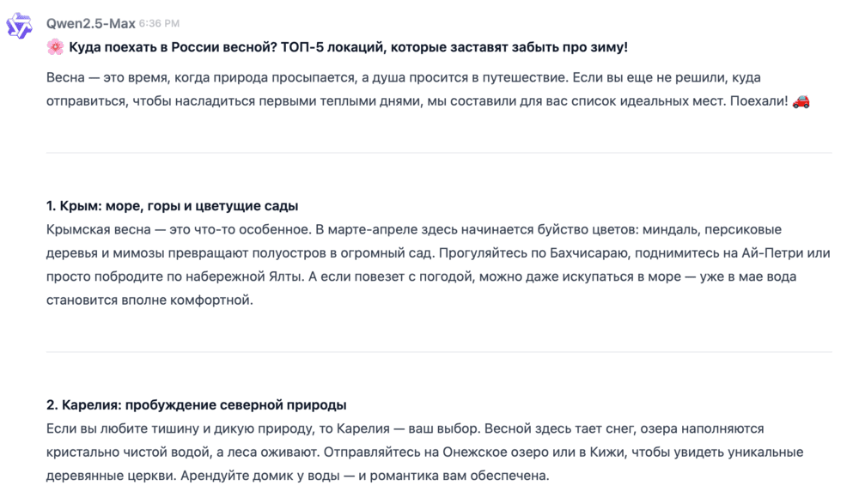Click the 6:36 PM message timestamp
Viewport: 859px width, 504px height.
[159, 24]
